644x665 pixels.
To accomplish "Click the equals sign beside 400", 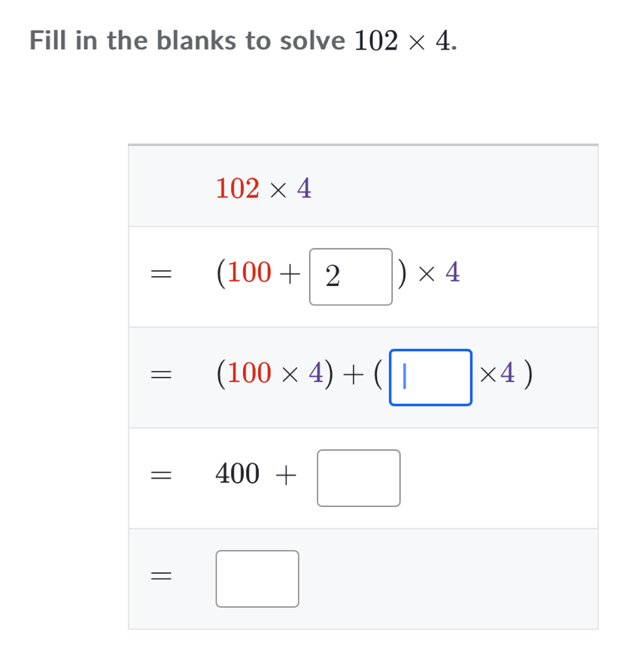I will (x=161, y=475).
